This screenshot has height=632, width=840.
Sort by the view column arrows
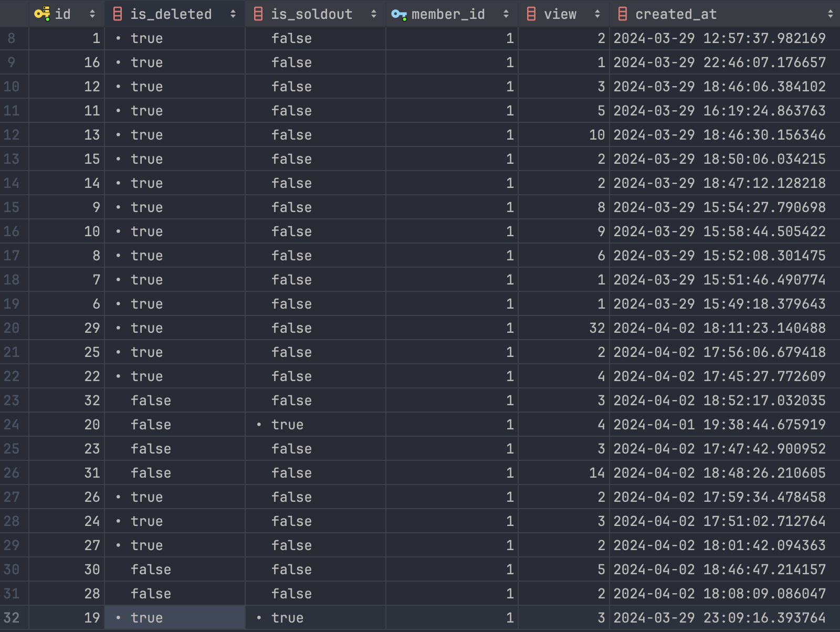click(597, 14)
